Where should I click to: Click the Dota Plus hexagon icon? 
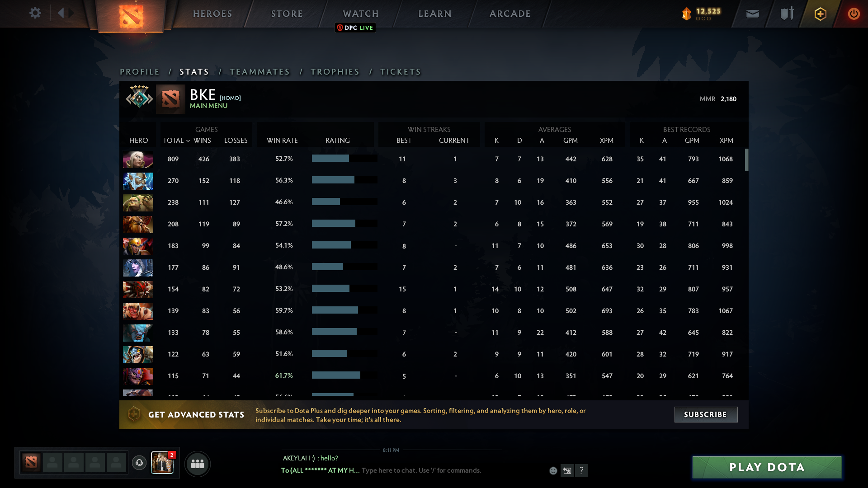tap(820, 14)
